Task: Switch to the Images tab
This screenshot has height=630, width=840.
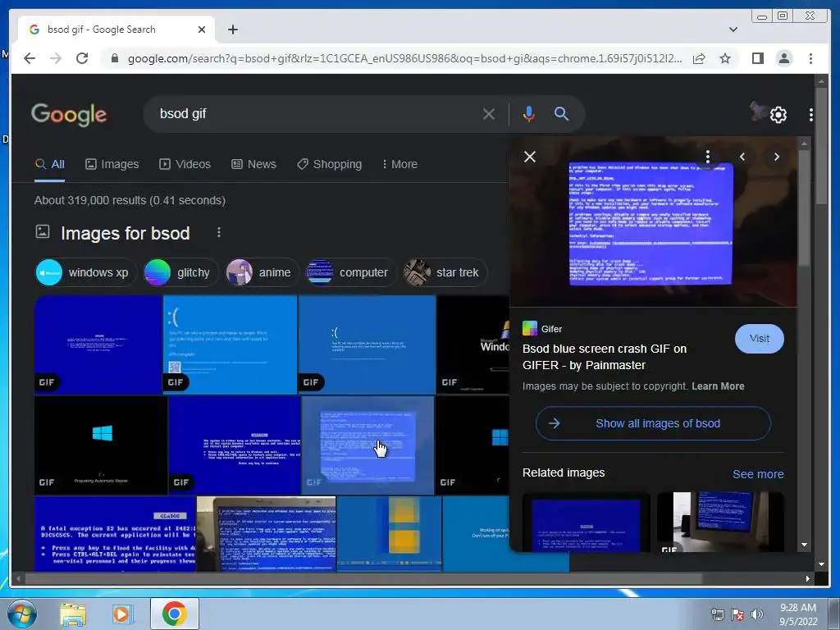Action: 112,164
